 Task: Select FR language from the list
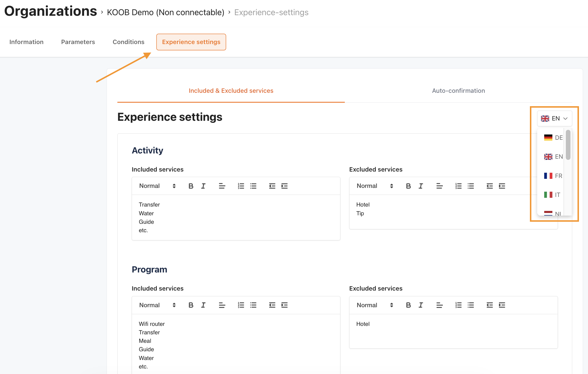tap(553, 176)
